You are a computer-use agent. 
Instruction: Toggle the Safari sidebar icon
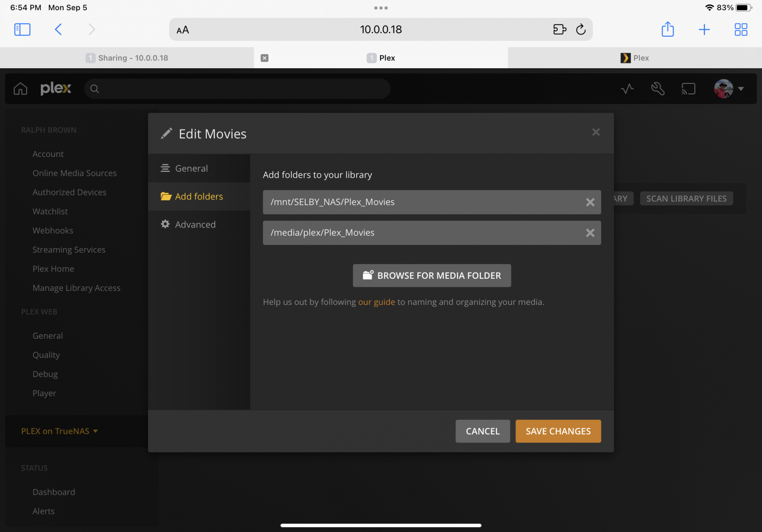(x=22, y=30)
